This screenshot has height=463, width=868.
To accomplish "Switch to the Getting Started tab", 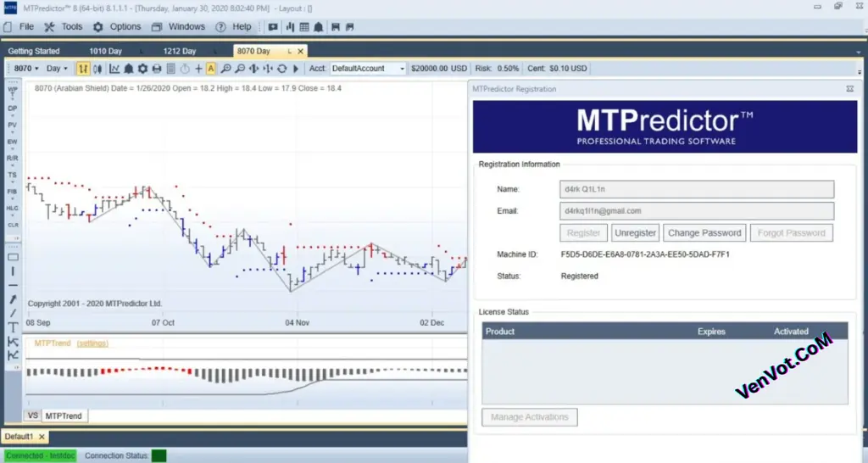I will [x=34, y=51].
